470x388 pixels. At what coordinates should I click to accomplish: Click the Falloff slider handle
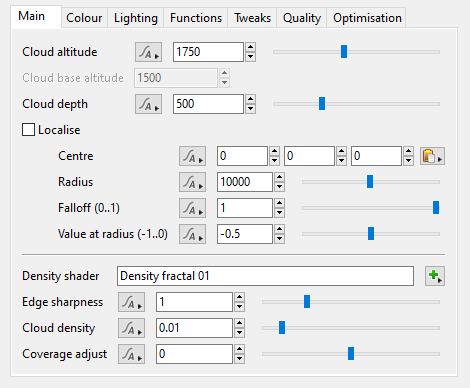pos(436,208)
